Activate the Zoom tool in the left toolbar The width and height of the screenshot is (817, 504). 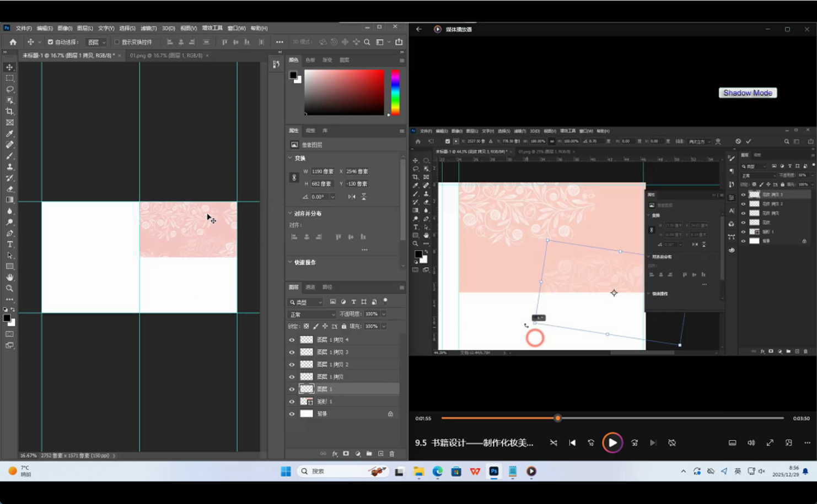click(9, 289)
